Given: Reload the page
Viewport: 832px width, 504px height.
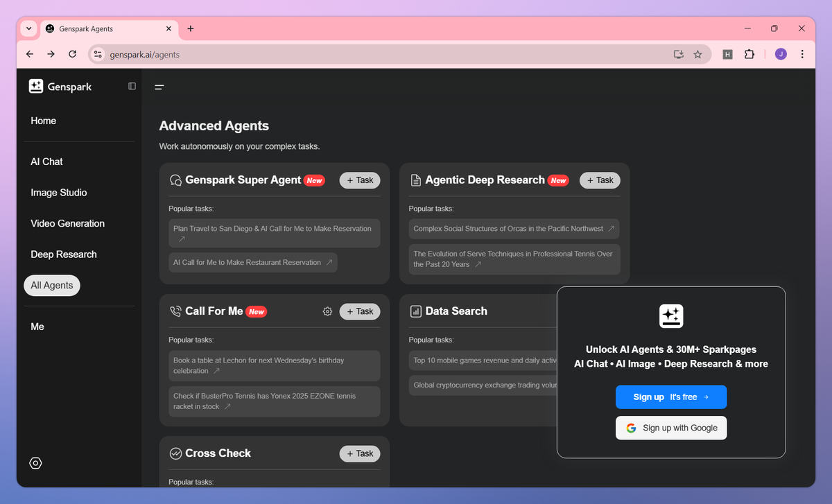Looking at the screenshot, I should point(72,54).
